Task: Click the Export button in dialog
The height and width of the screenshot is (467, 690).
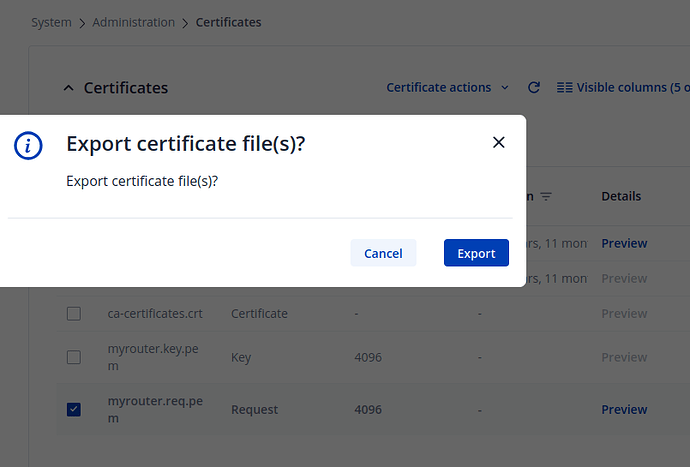Action: point(476,253)
